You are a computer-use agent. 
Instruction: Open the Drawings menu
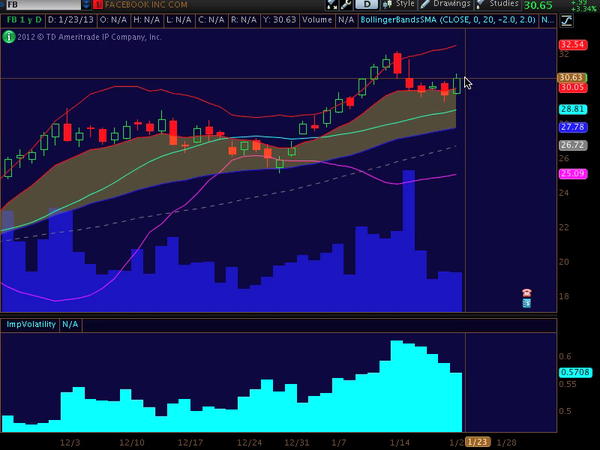[446, 4]
